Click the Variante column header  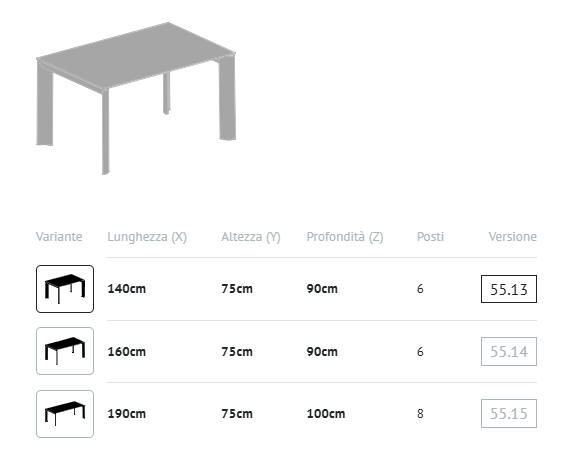(59, 236)
